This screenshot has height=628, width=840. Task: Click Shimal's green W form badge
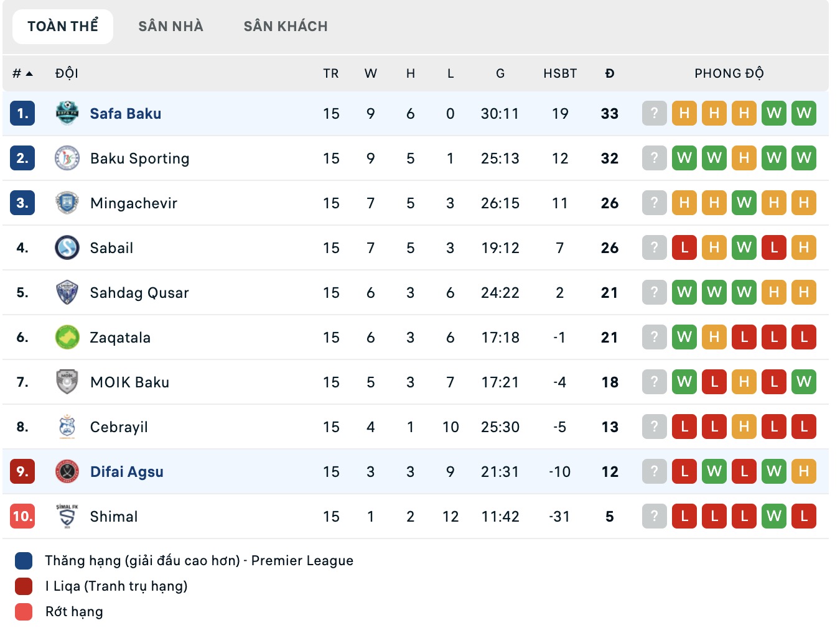click(x=773, y=516)
